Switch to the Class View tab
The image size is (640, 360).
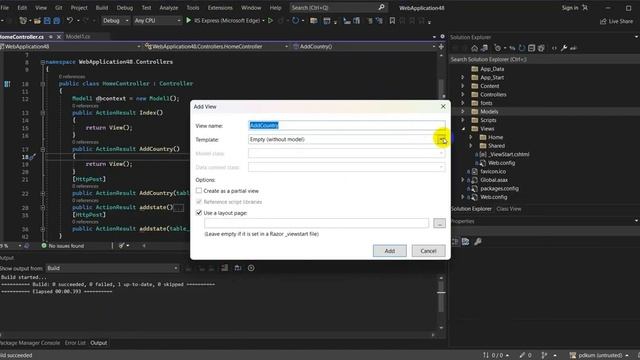(x=509, y=209)
